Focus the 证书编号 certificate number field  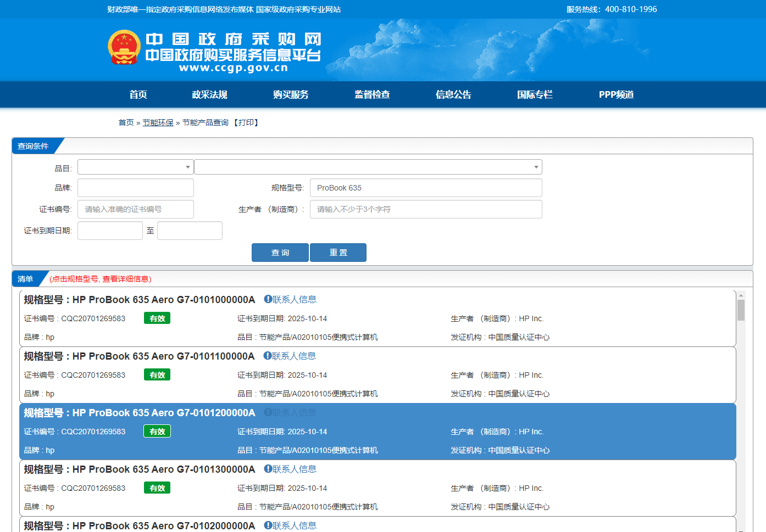[136, 209]
